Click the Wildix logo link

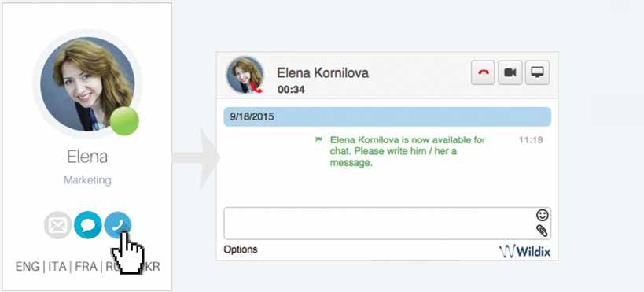pyautogui.click(x=524, y=251)
